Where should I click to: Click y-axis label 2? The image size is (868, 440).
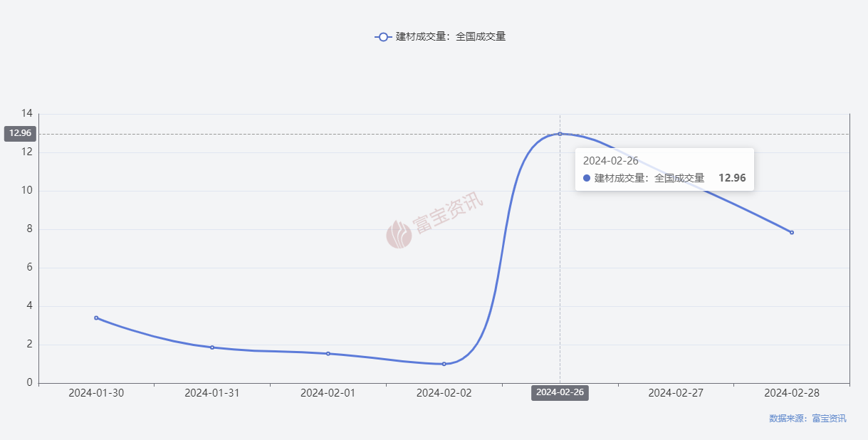(30, 345)
